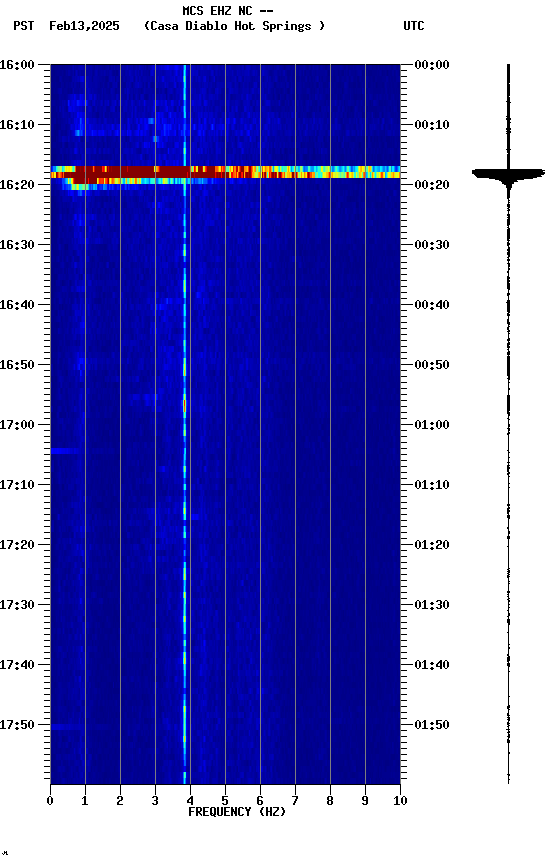Click the 17:50 PST time label

(17, 725)
